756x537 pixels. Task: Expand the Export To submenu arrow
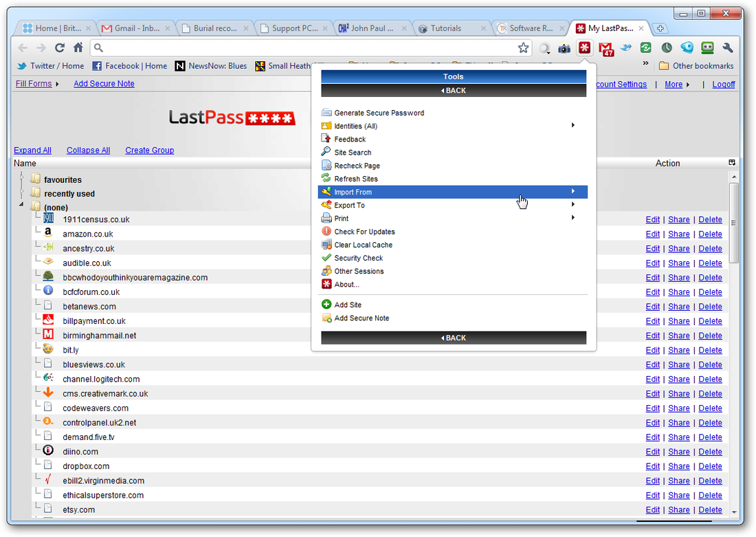[573, 205]
